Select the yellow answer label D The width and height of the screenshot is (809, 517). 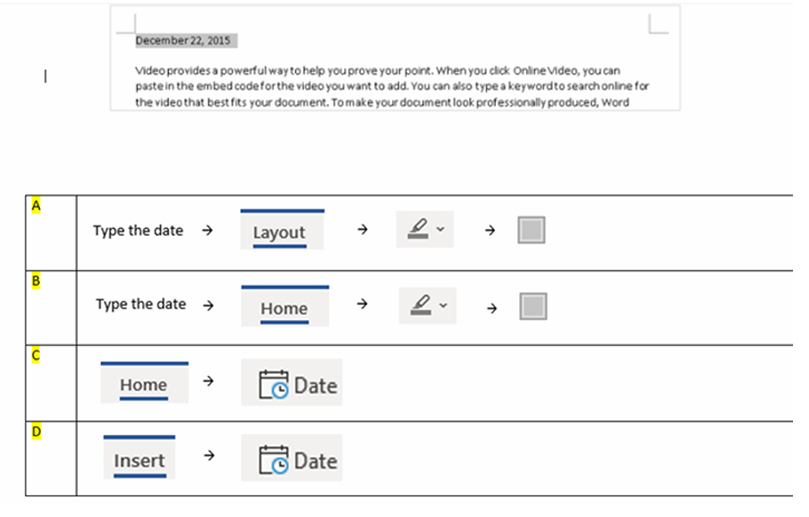click(36, 431)
